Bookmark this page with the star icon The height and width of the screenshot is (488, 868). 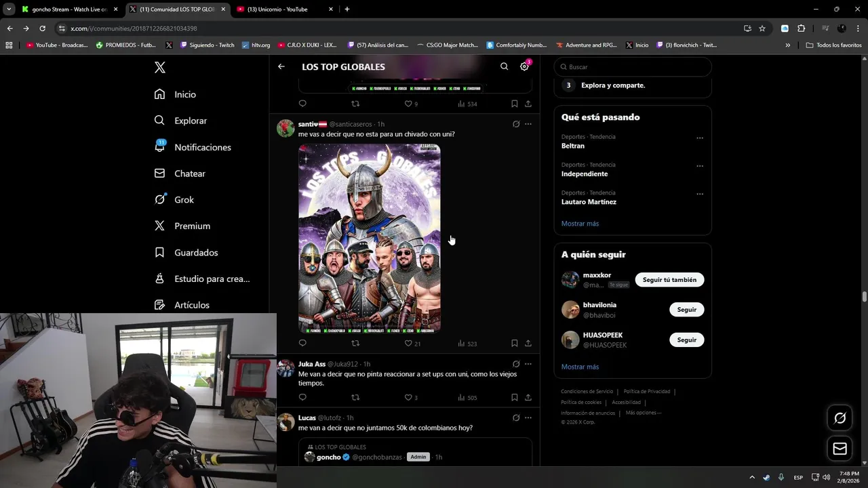[x=762, y=28]
